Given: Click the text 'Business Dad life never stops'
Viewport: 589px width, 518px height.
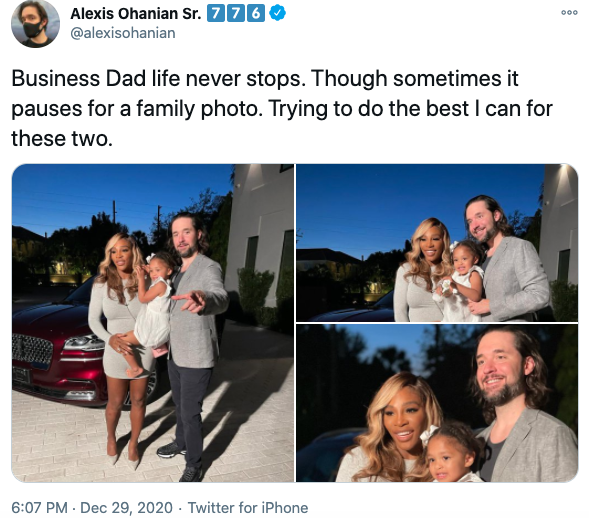Looking at the screenshot, I should 156,79.
